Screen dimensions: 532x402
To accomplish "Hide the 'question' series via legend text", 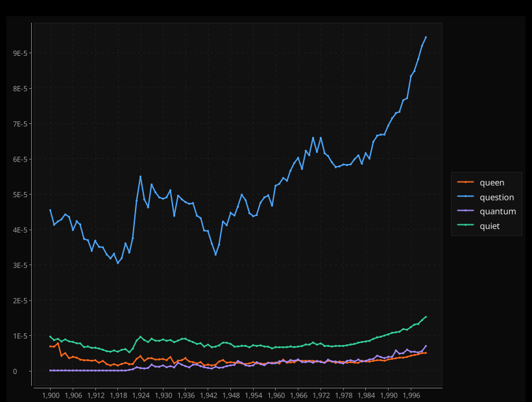I will (496, 197).
